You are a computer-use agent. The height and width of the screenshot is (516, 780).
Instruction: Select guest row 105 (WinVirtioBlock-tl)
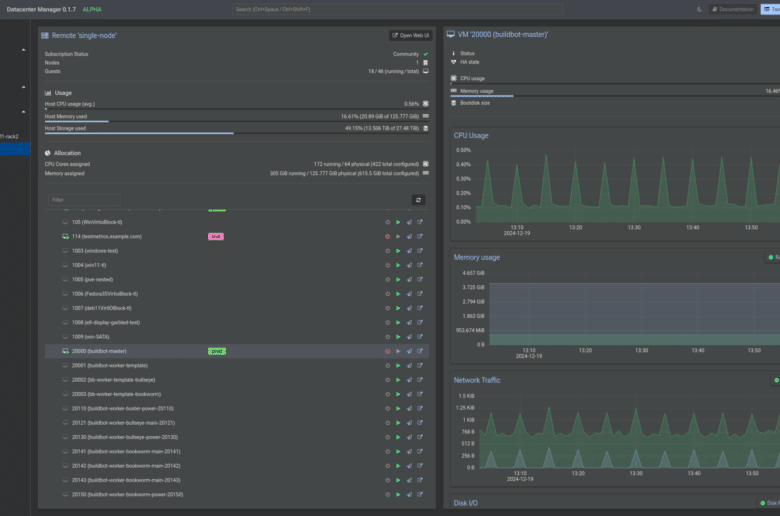pyautogui.click(x=237, y=222)
